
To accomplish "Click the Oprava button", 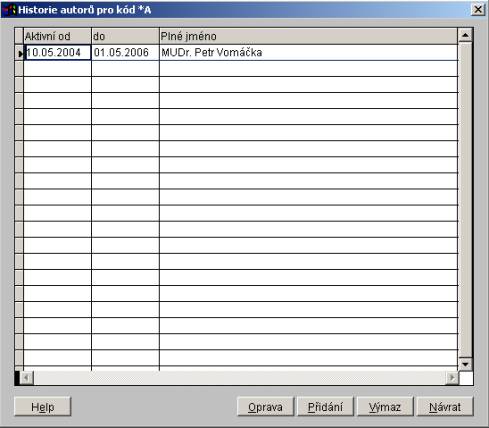I will (x=265, y=407).
